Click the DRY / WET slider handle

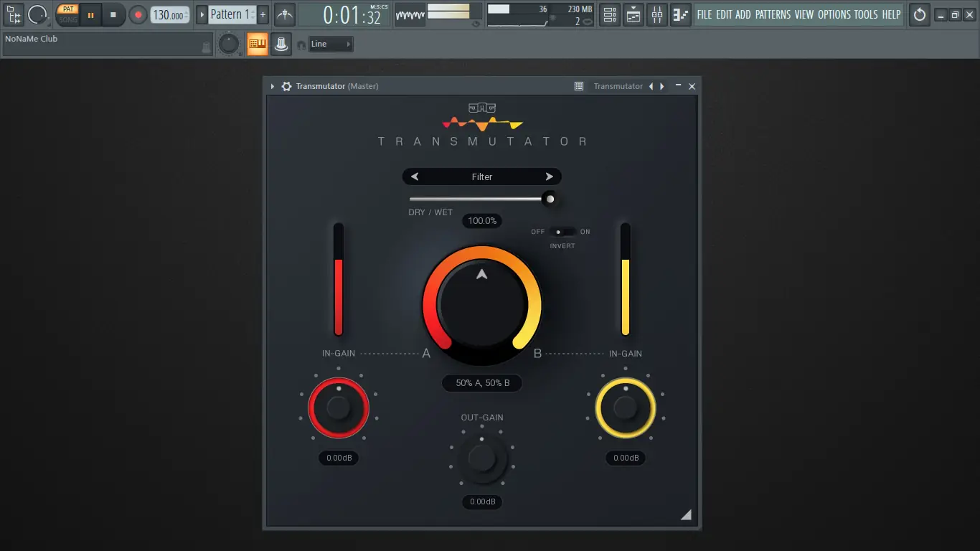pyautogui.click(x=550, y=199)
